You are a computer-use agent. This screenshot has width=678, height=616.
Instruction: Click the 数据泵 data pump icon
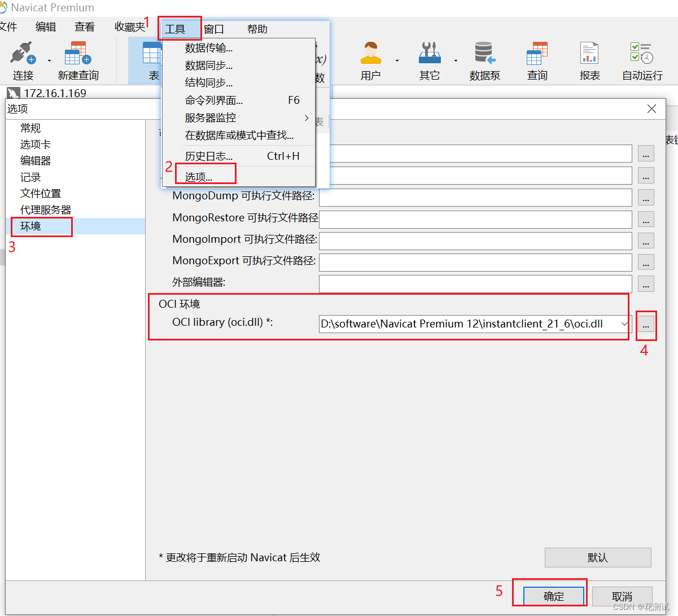tap(484, 53)
